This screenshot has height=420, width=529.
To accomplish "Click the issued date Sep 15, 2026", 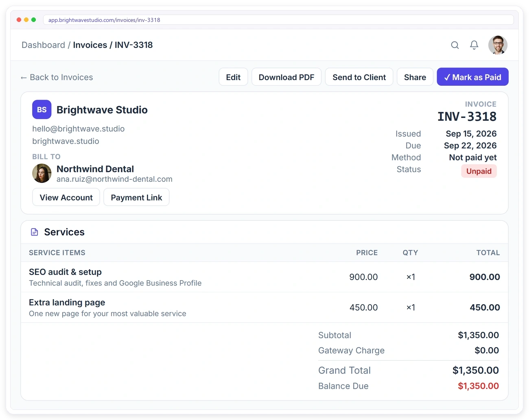I will (471, 134).
